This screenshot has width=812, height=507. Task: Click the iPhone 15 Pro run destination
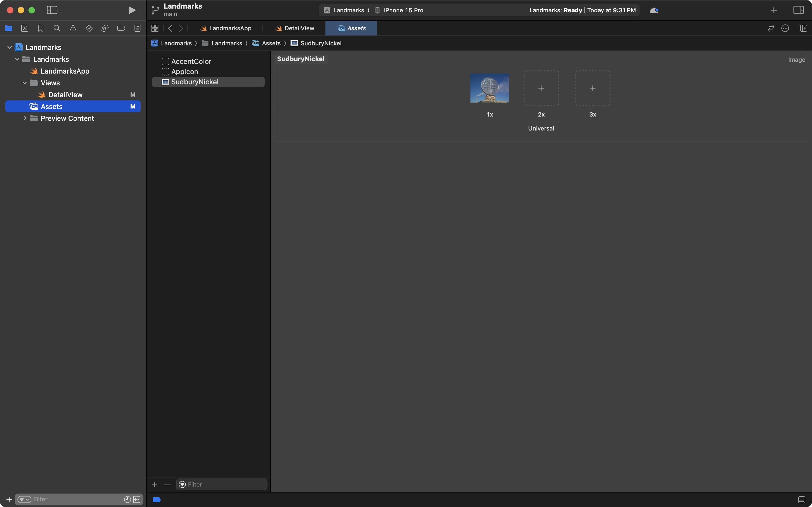pos(403,10)
